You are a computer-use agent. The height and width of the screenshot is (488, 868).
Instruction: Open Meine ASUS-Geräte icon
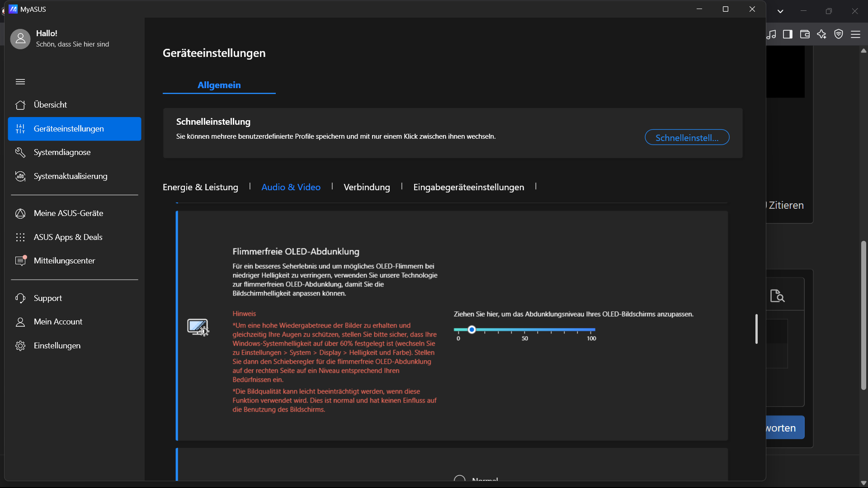pyautogui.click(x=20, y=213)
